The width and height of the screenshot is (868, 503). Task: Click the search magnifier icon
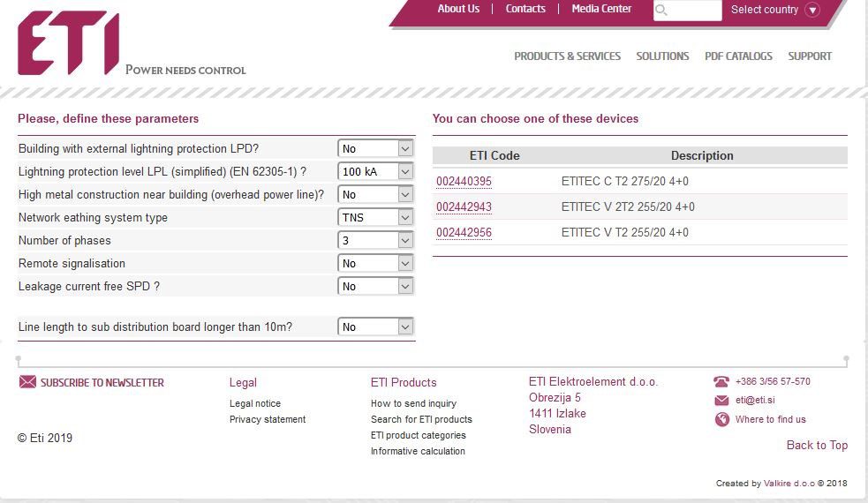click(x=662, y=11)
